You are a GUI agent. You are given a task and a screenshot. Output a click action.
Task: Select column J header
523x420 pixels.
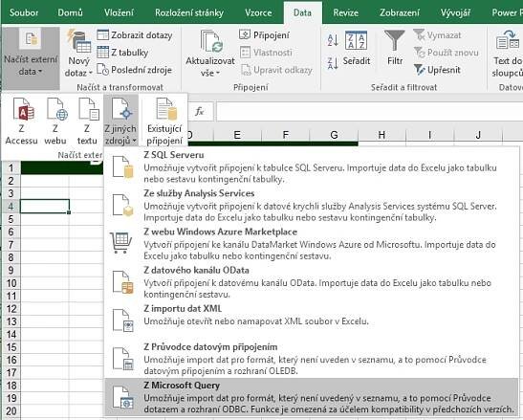tap(478, 135)
